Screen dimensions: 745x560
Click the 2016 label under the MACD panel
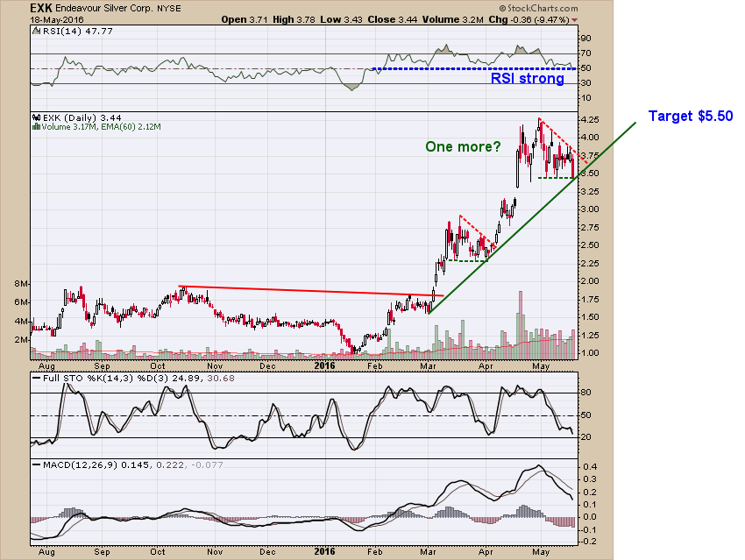(x=324, y=552)
